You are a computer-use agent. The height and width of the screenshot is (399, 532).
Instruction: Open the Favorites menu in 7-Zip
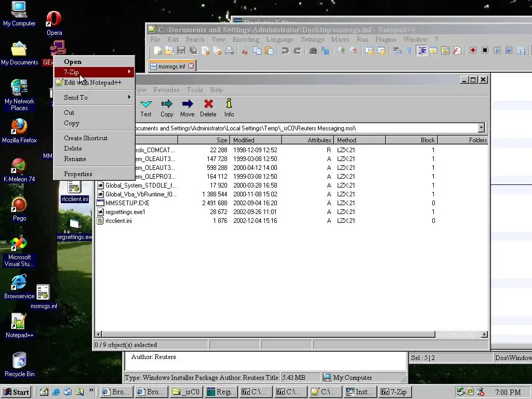coord(166,90)
